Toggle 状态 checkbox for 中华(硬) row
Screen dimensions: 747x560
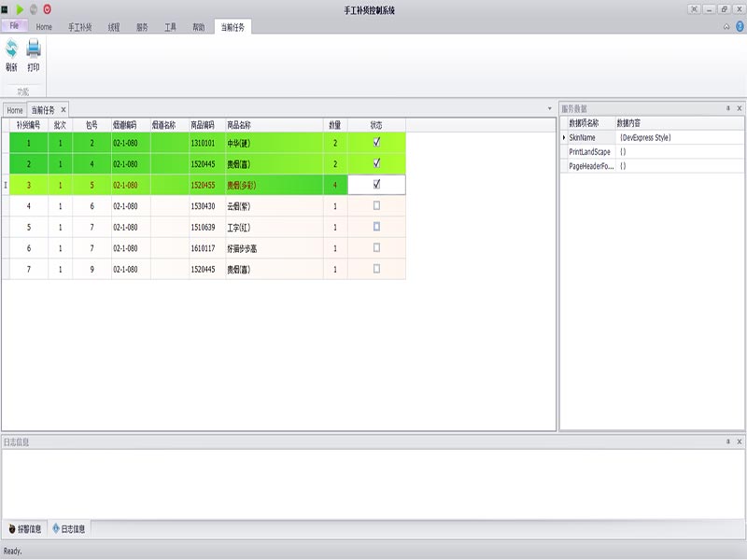[x=376, y=143]
